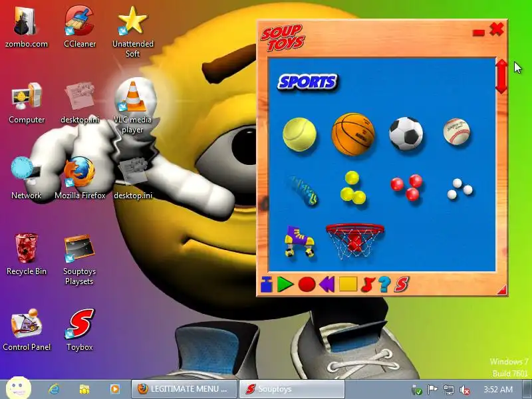Screen dimensions: 532x399
Task: Choose the soccer ball toy
Action: click(406, 134)
